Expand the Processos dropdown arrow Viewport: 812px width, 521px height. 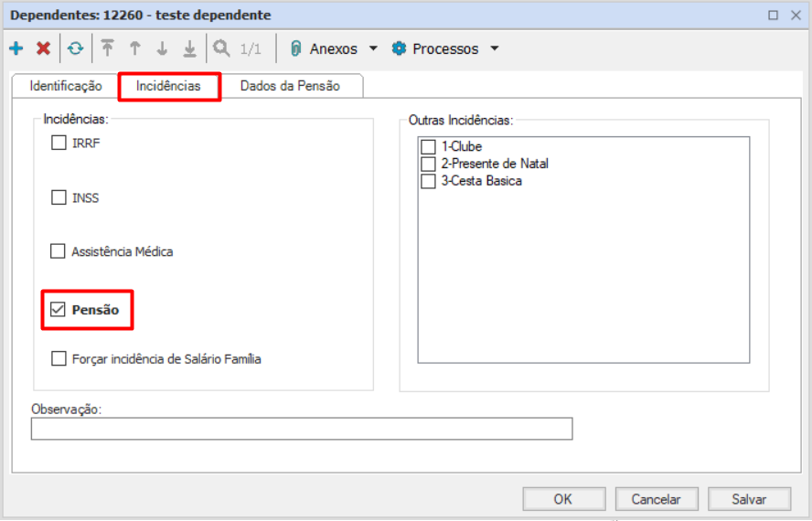[494, 48]
